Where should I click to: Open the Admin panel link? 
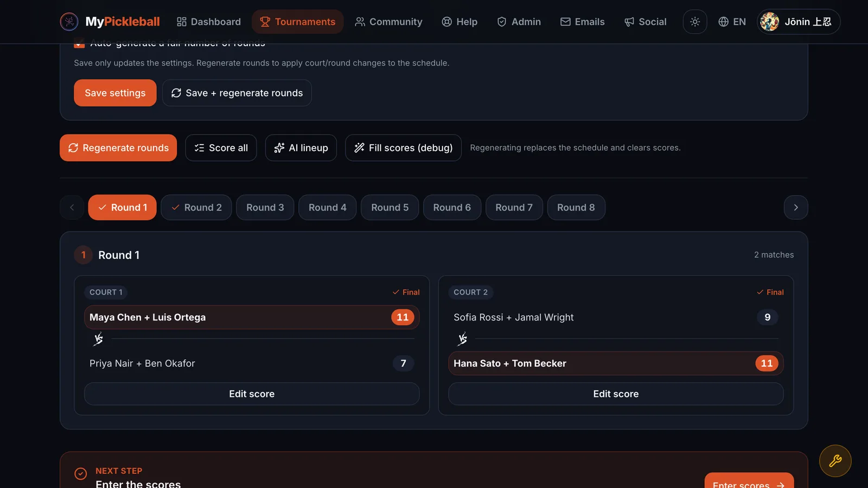coord(519,22)
